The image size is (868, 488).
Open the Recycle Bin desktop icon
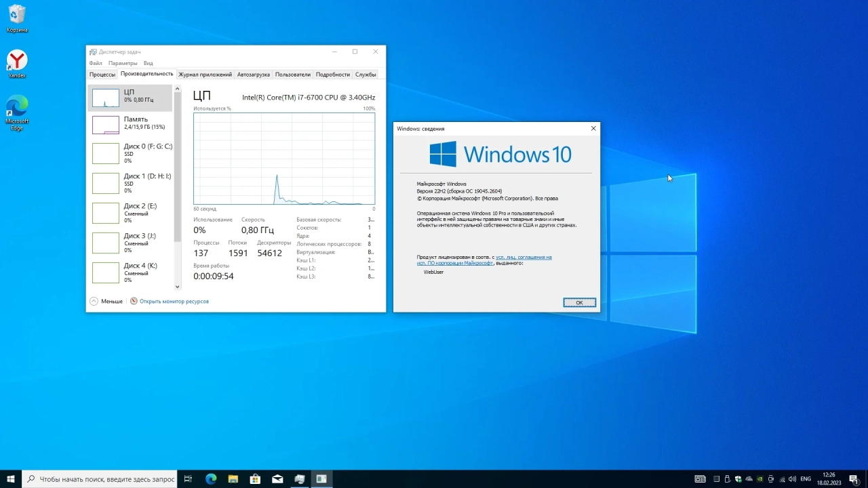(17, 18)
